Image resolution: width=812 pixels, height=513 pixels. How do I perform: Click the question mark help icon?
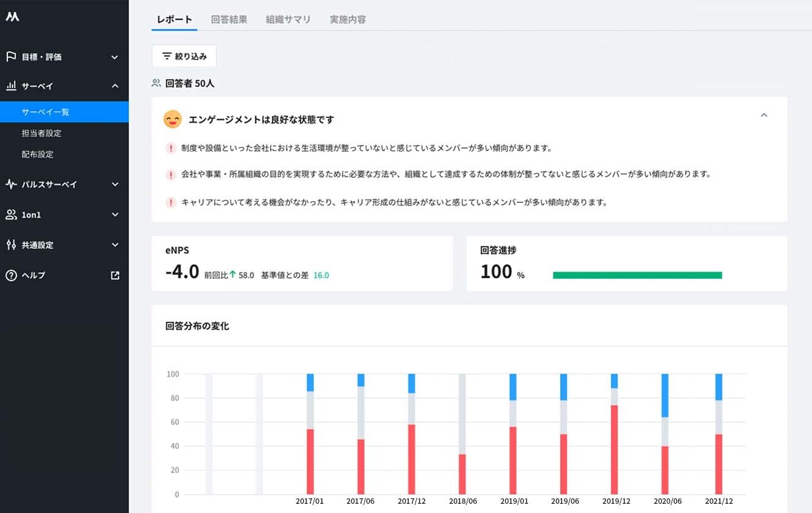pyautogui.click(x=11, y=275)
